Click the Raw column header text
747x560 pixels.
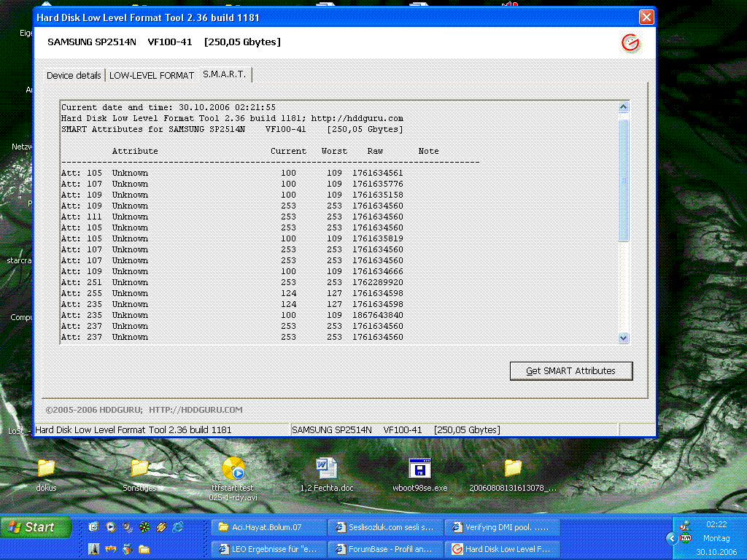(x=375, y=151)
